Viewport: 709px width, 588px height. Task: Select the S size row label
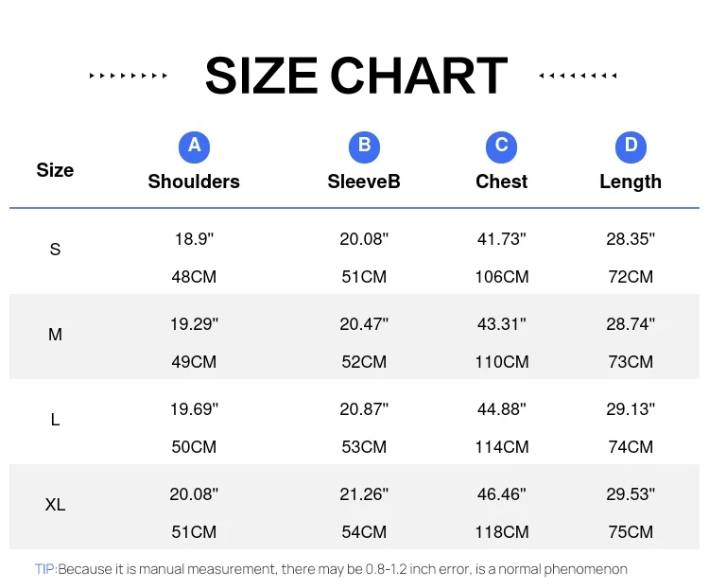pos(55,250)
